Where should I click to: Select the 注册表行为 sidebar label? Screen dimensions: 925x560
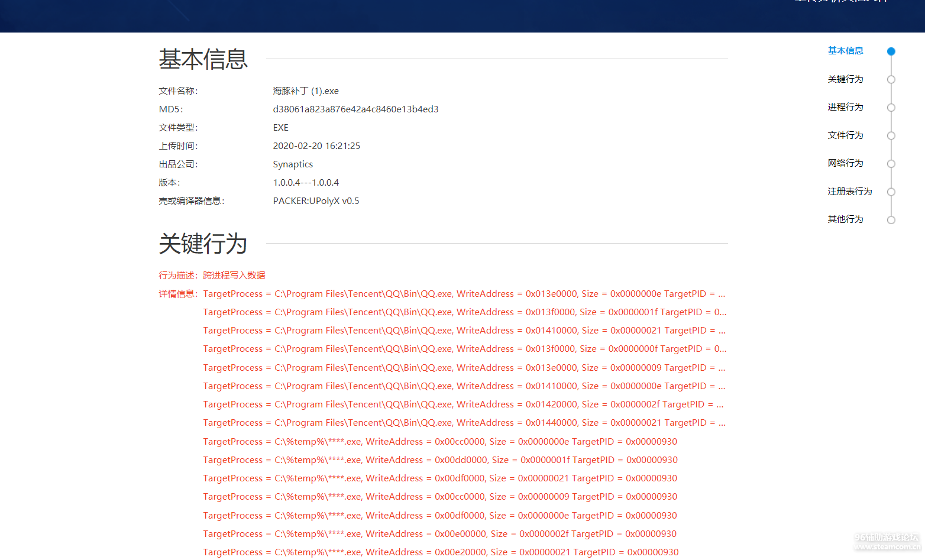(849, 192)
